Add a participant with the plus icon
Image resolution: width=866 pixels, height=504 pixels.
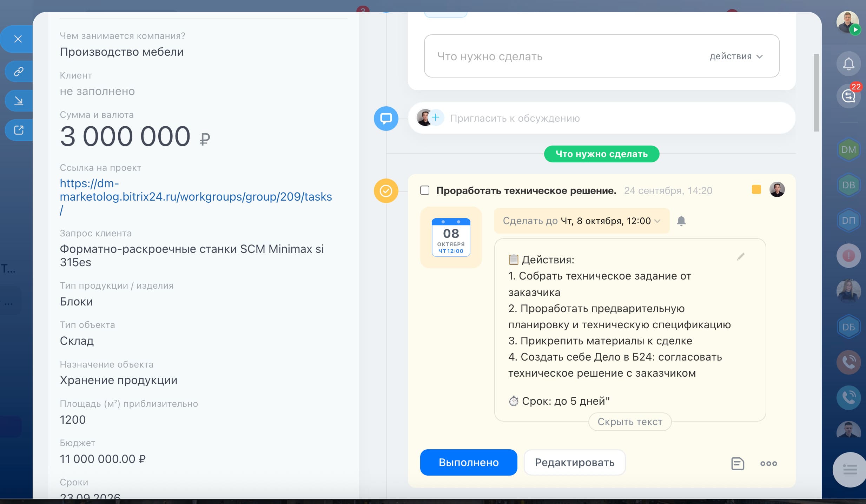click(436, 117)
